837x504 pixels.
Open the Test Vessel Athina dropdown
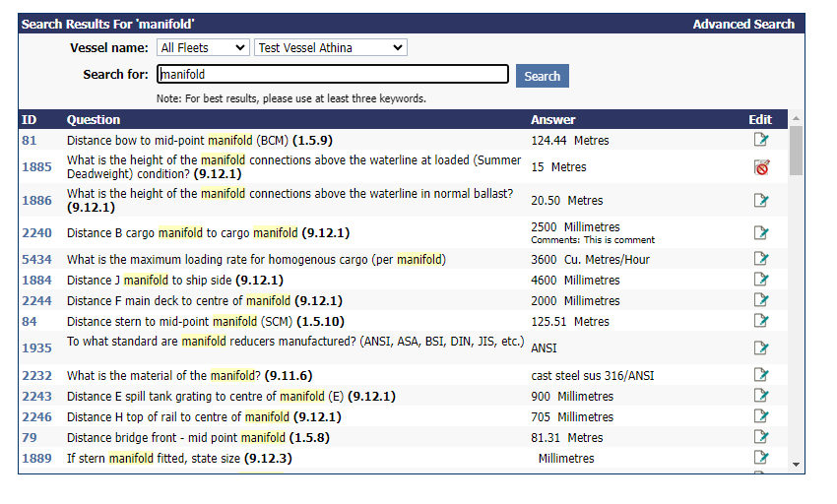point(330,47)
